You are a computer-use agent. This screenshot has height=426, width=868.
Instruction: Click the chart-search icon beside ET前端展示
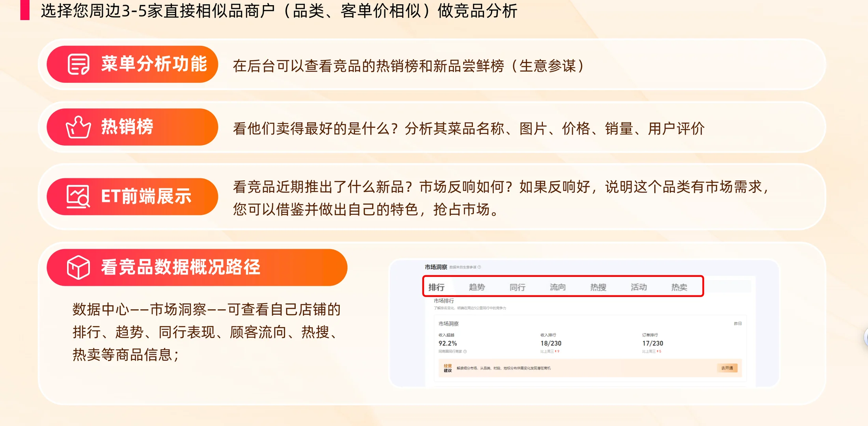[x=78, y=196]
